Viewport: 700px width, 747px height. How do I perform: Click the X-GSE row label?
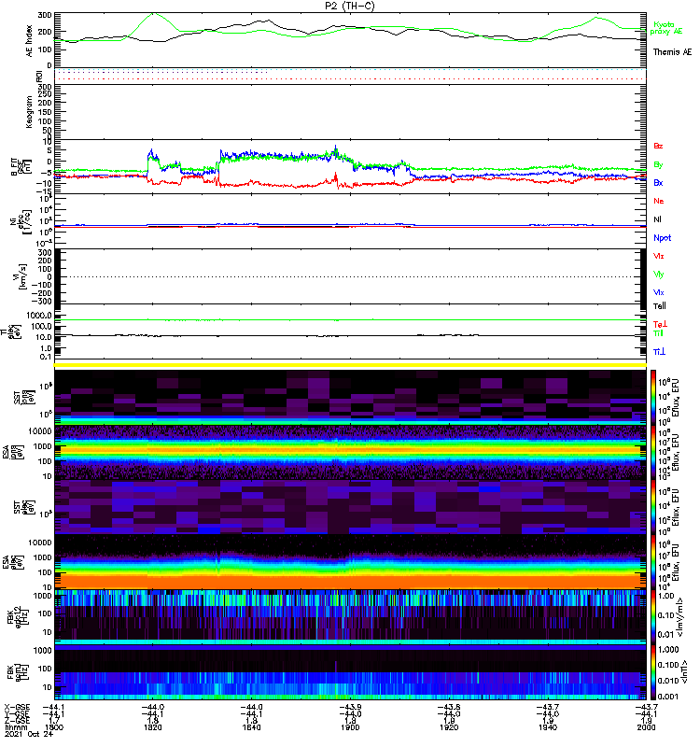[x=17, y=707]
